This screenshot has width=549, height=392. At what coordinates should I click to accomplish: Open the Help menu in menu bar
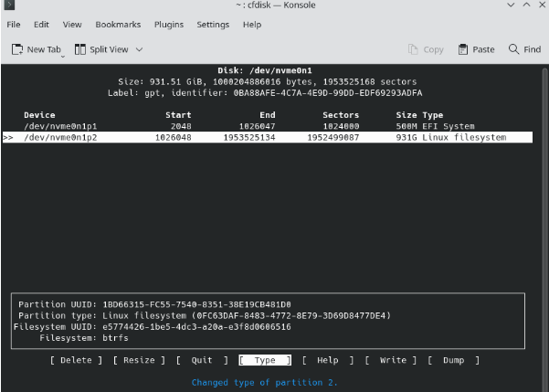pyautogui.click(x=252, y=25)
